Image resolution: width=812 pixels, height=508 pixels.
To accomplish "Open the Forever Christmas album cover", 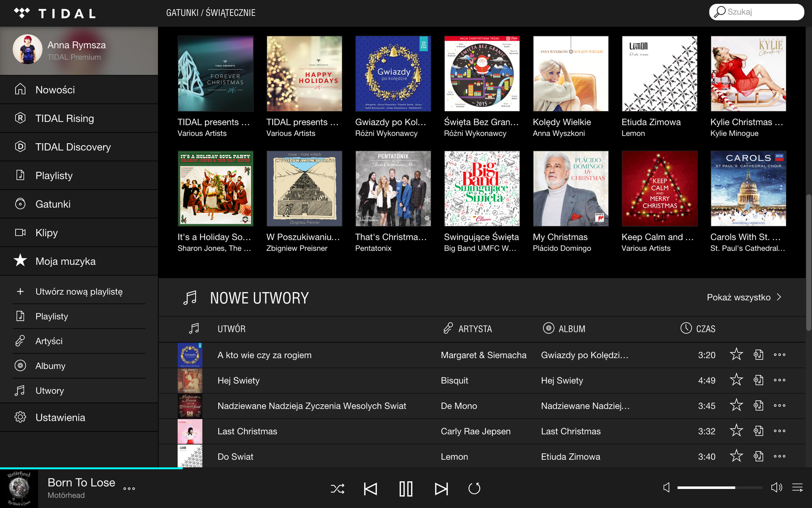I will [x=215, y=74].
